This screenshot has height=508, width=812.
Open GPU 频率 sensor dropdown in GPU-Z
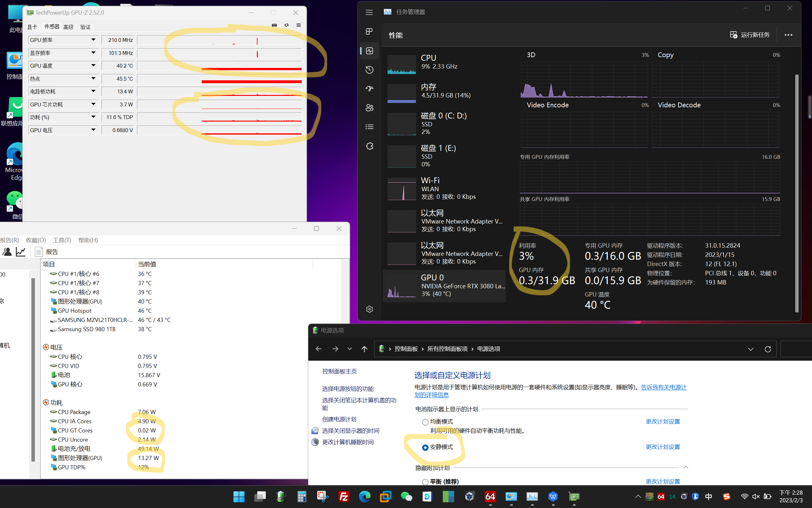[x=93, y=40]
